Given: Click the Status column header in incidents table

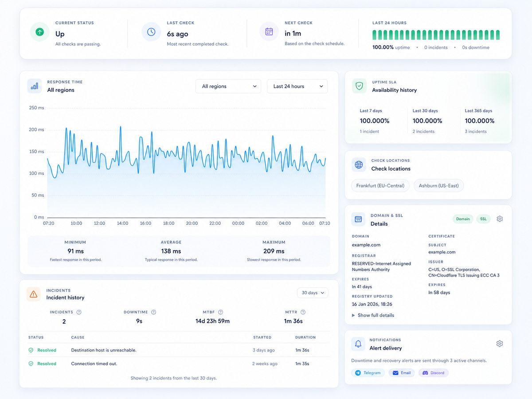Looking at the screenshot, I should tap(36, 337).
